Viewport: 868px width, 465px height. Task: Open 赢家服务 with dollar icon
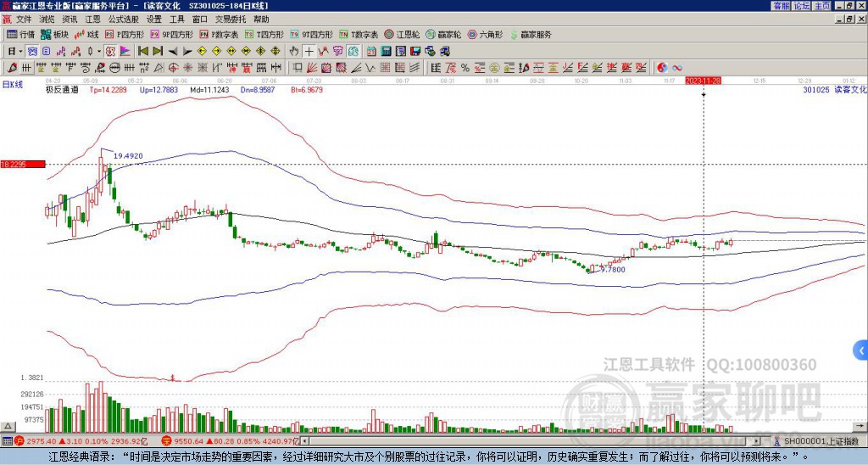(x=531, y=34)
